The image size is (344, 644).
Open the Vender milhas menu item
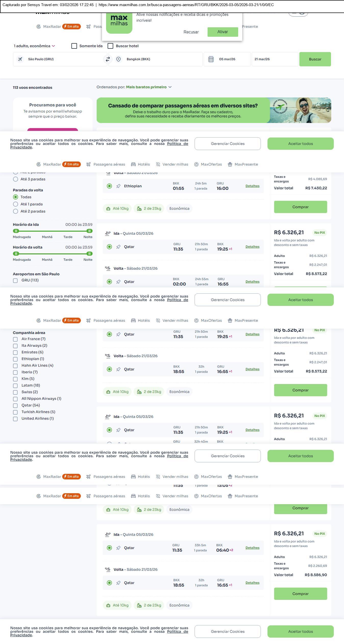tap(172, 164)
